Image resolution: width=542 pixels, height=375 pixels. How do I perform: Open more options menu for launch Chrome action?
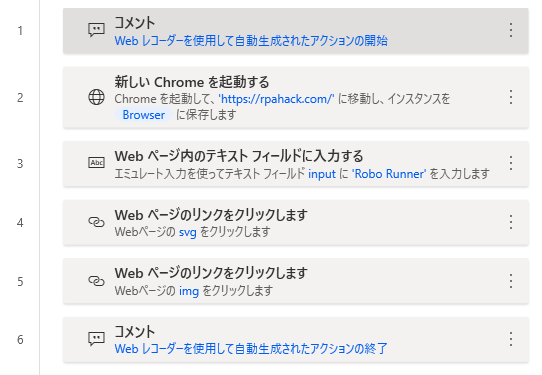511,97
